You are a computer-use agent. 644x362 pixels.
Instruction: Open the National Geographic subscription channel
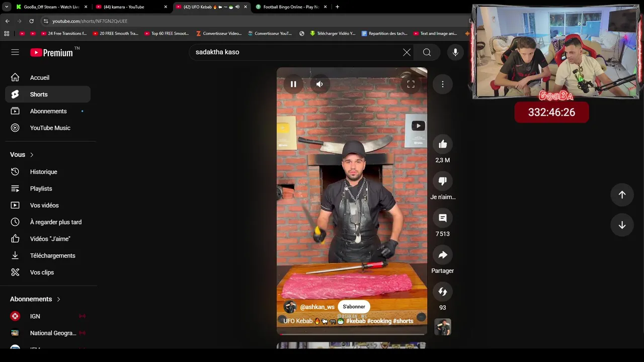tap(48, 333)
